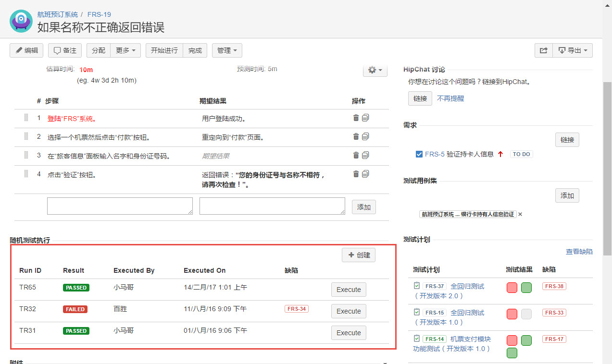Click the TO DO status badge
612x364 pixels.
(x=522, y=154)
